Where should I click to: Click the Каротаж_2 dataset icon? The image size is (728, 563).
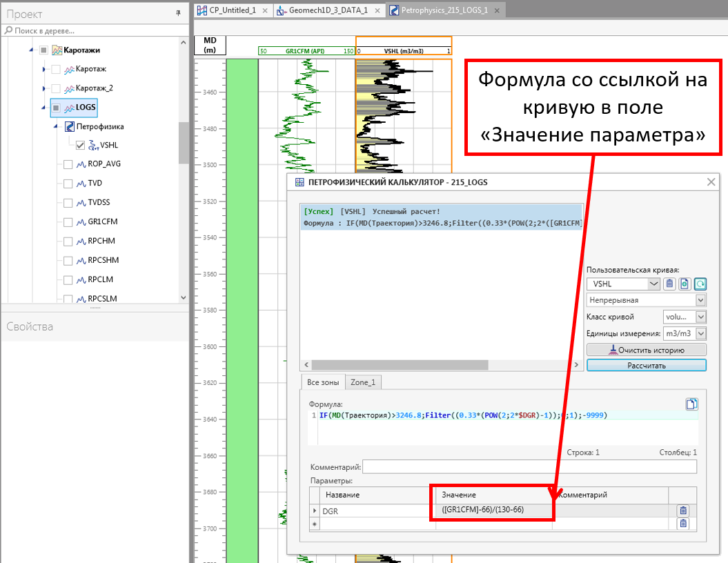(x=69, y=88)
